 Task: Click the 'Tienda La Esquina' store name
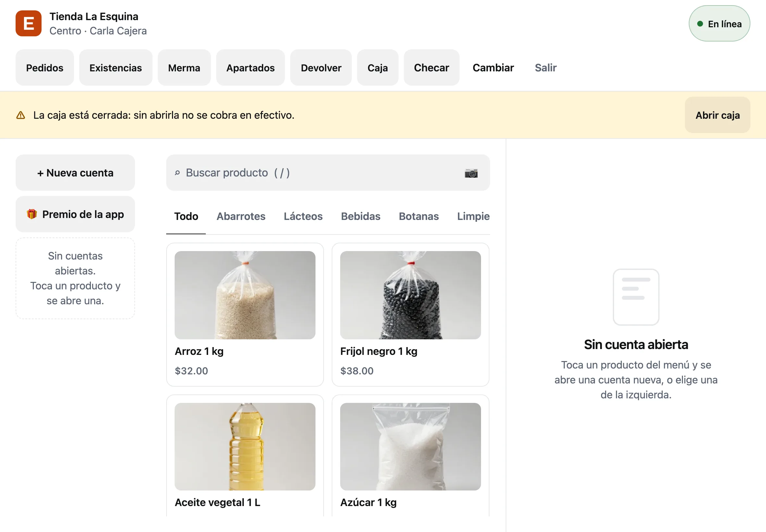click(94, 16)
